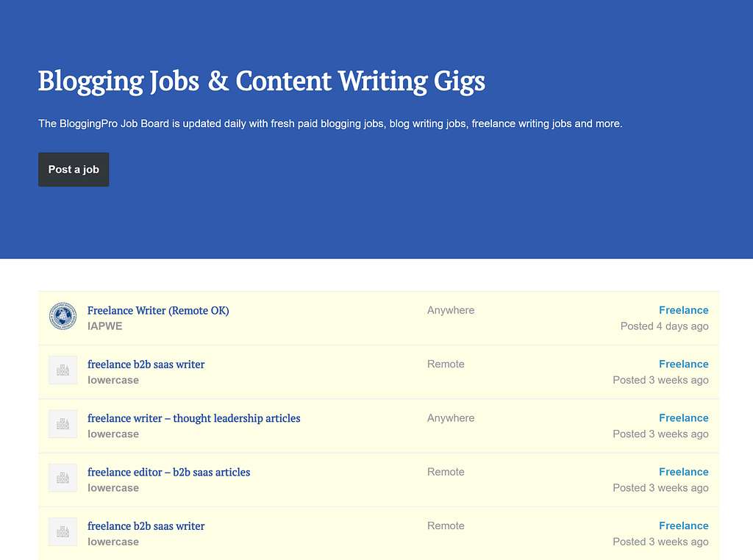This screenshot has height=560, width=753.
Task: Click the company name IAPWE
Action: (105, 326)
